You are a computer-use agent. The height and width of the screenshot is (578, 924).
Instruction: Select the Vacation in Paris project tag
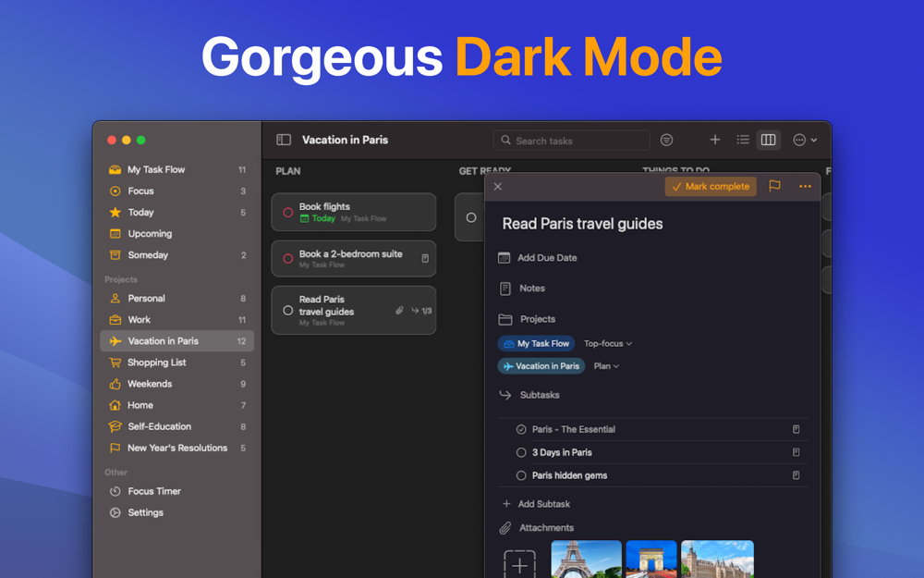[x=541, y=366]
